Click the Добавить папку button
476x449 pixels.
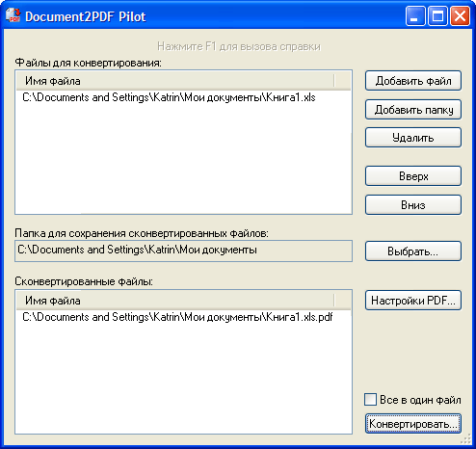413,110
